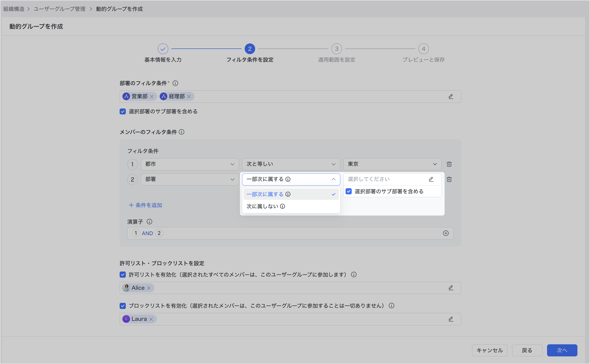
Task: Uncheck 選択部署のサブ部署を含める under department filter
Action: pos(123,112)
